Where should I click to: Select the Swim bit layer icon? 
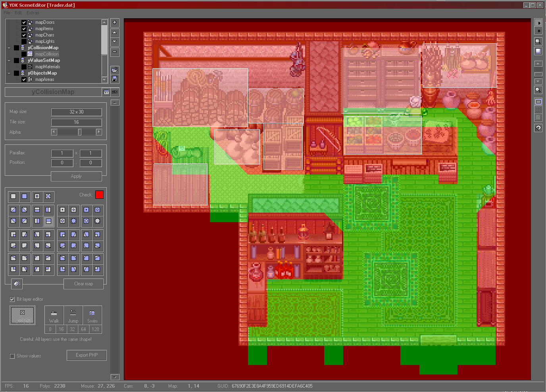92,315
